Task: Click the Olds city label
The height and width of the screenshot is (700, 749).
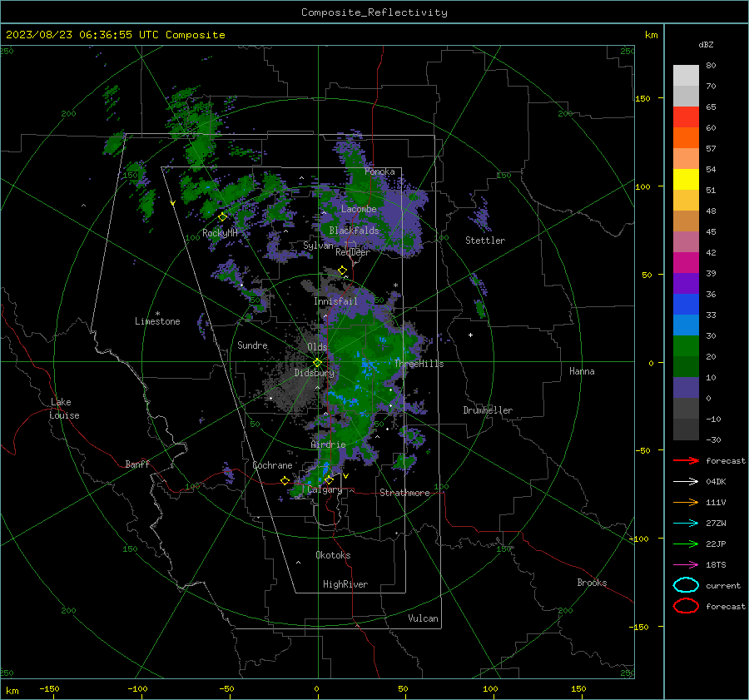Action: coord(317,347)
